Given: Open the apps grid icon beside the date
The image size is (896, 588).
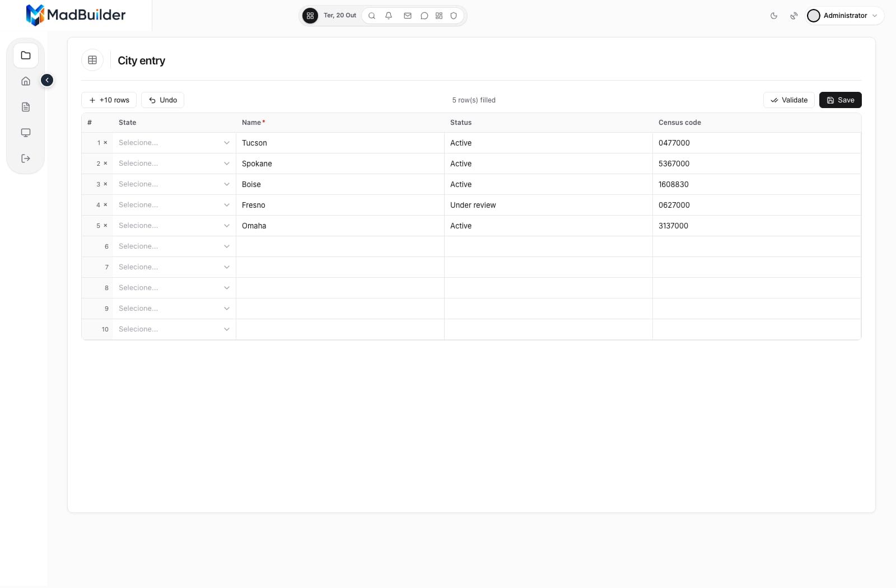Looking at the screenshot, I should click(310, 16).
